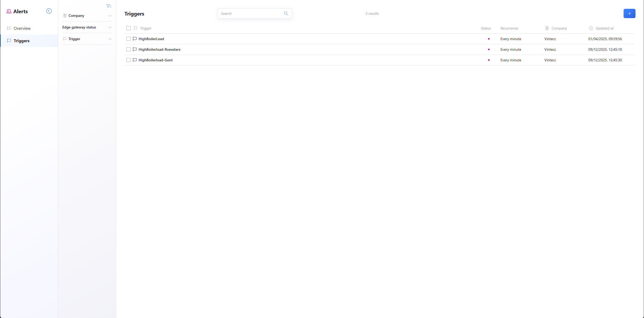Sort by the Updated at column header

pos(604,28)
